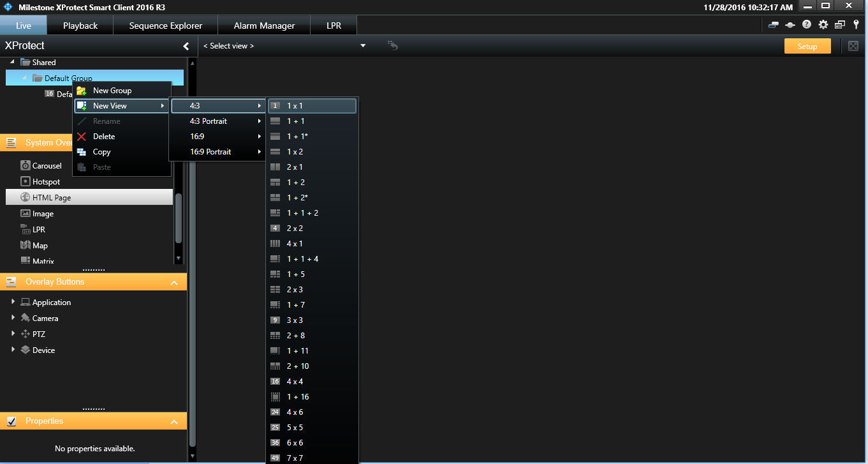The image size is (868, 464).
Task: Expand the PTZ overlay buttons group
Action: (x=13, y=334)
